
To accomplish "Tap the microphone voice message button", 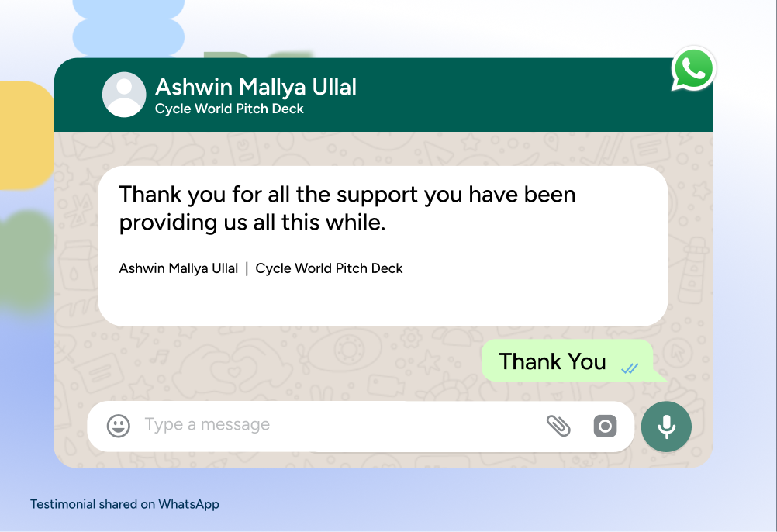I will (666, 427).
